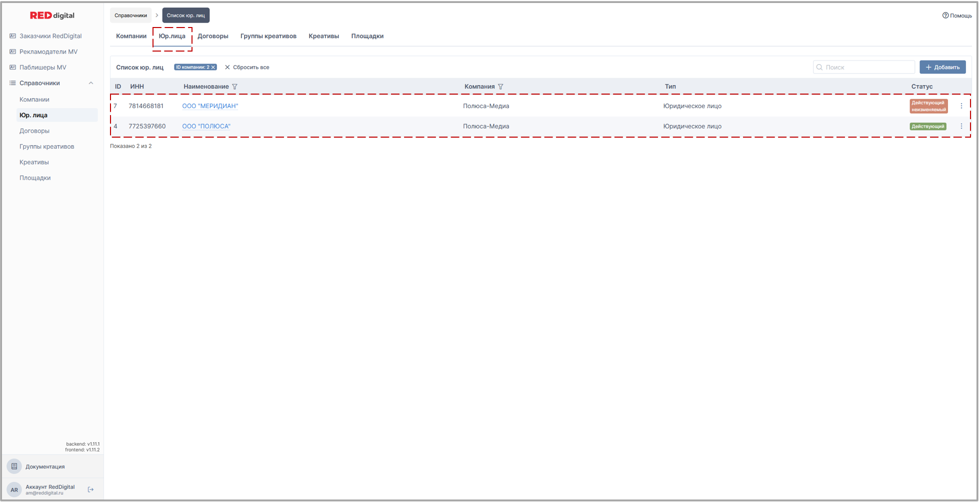
Task: Open the Площадки tab
Action: (367, 36)
